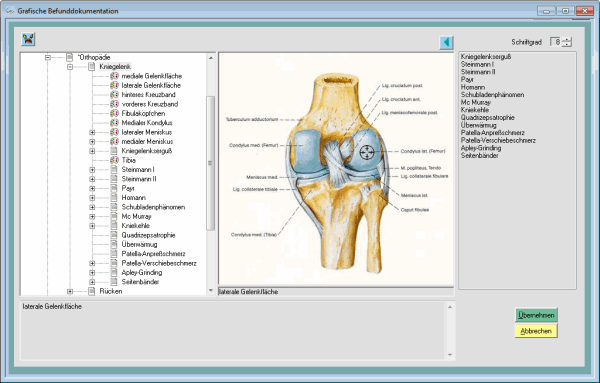Click icon beside vorderes Kreuzband

(x=114, y=104)
